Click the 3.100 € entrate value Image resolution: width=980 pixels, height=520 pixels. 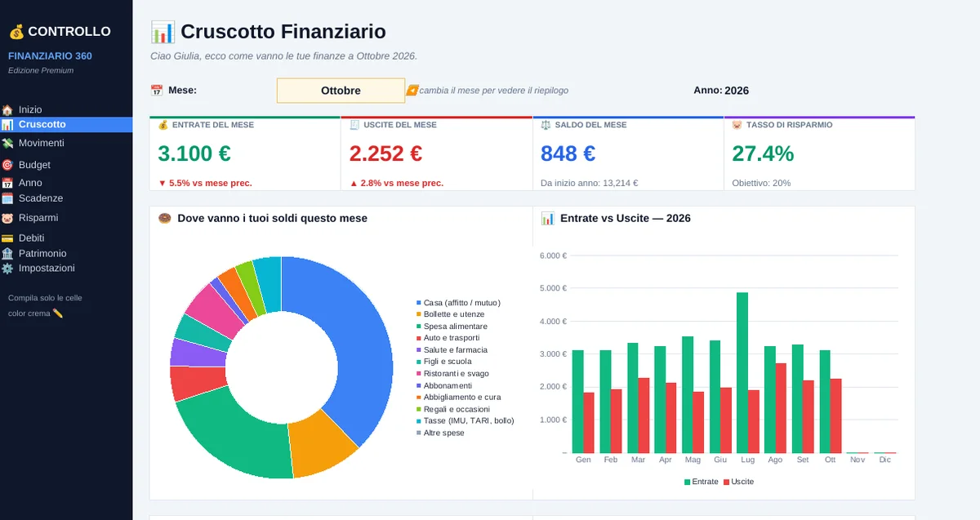(194, 153)
